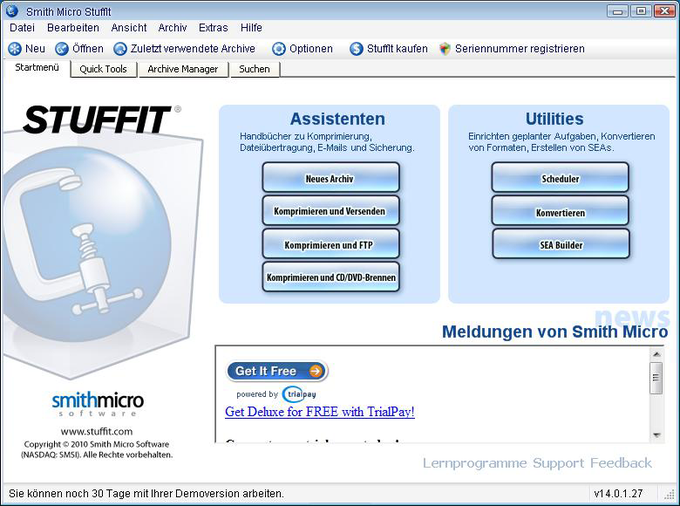This screenshot has width=680, height=506.
Task: Minimize the Smith Micro StuffIt window
Action: point(618,11)
